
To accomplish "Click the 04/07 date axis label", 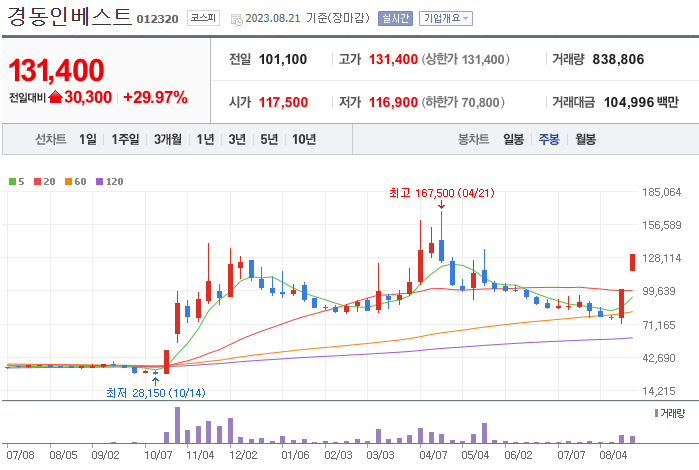I will tap(433, 455).
